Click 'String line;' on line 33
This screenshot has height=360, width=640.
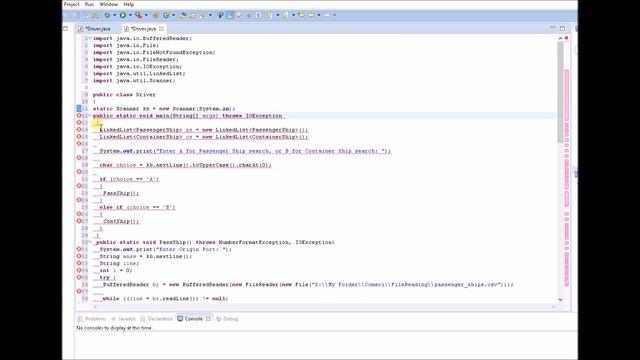(x=119, y=263)
